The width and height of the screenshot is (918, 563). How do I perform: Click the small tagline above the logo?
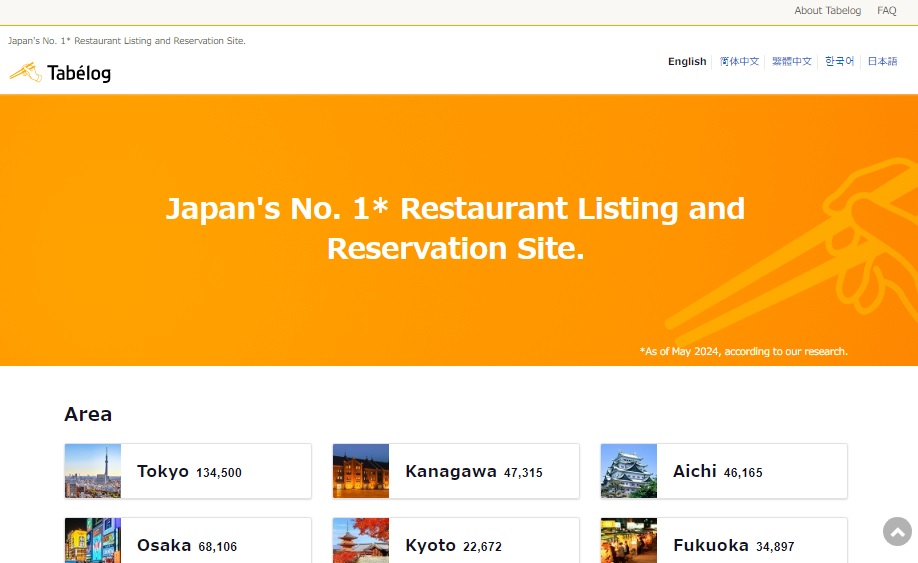(126, 41)
